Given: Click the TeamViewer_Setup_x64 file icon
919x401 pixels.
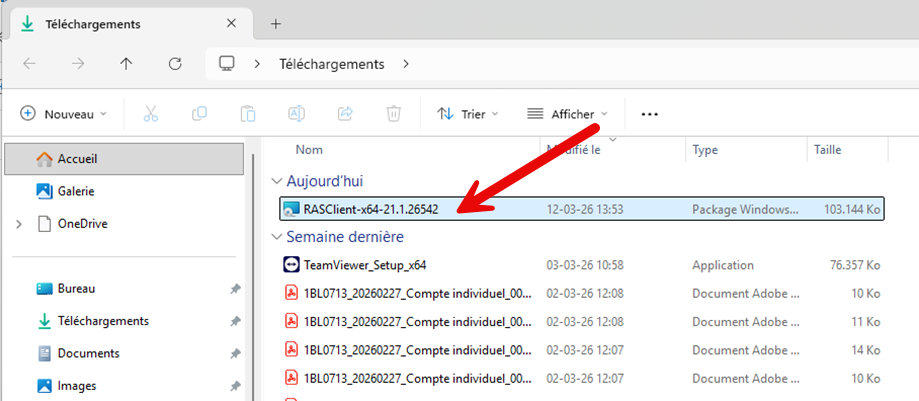Looking at the screenshot, I should coord(291,265).
